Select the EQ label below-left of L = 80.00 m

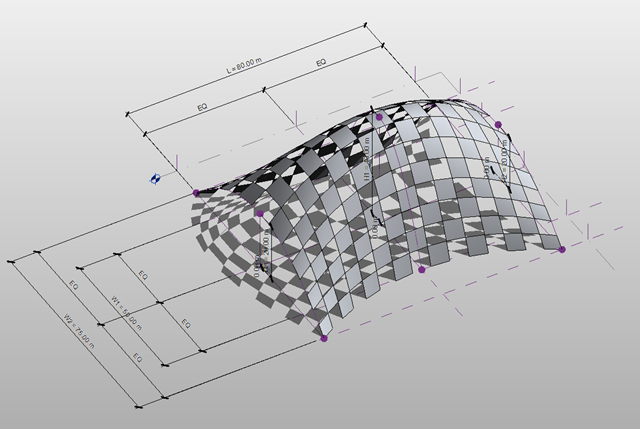click(202, 107)
